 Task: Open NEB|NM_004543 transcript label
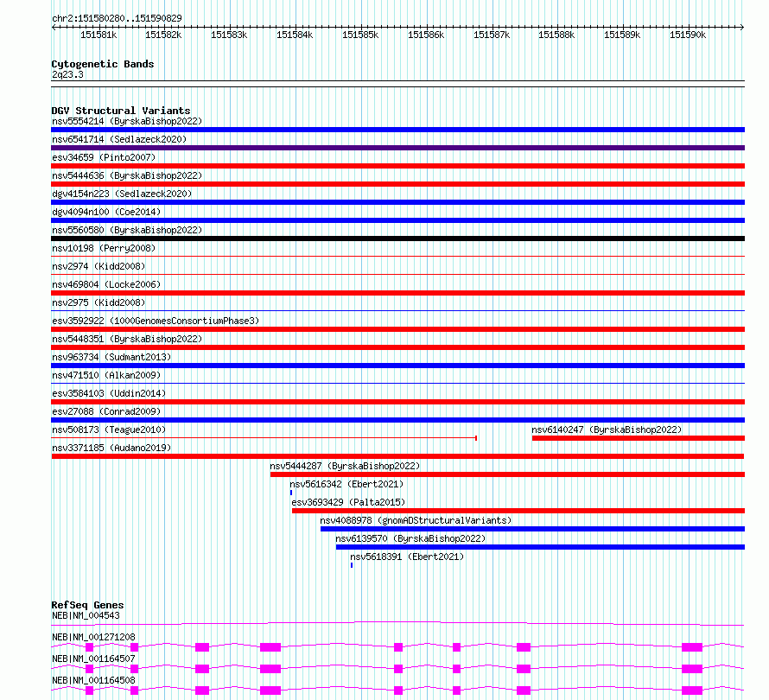86,615
